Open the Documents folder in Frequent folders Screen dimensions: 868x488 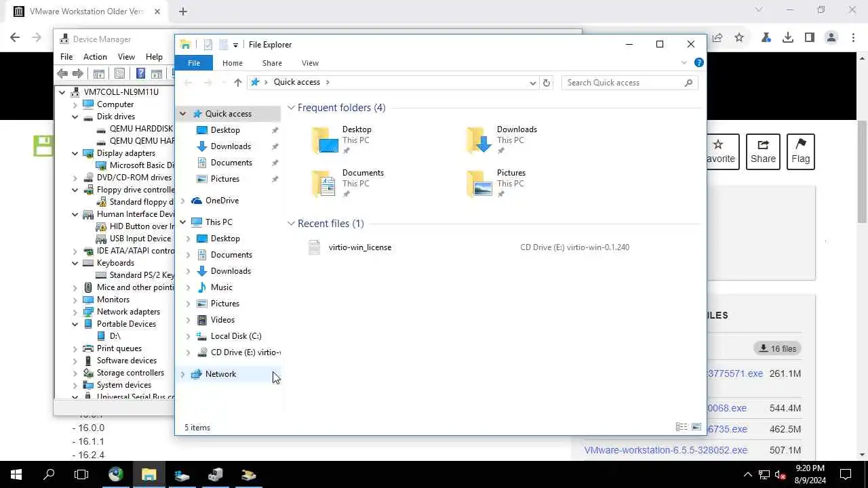[x=348, y=183]
